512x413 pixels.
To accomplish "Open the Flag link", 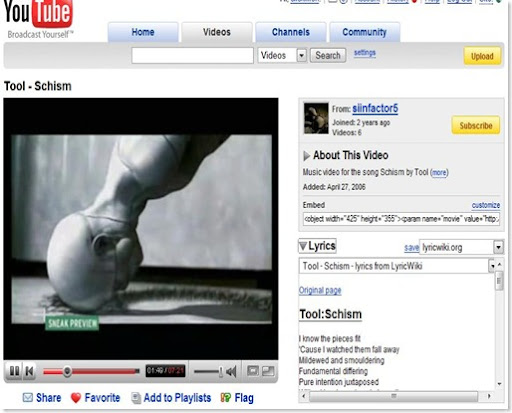I will click(x=244, y=398).
